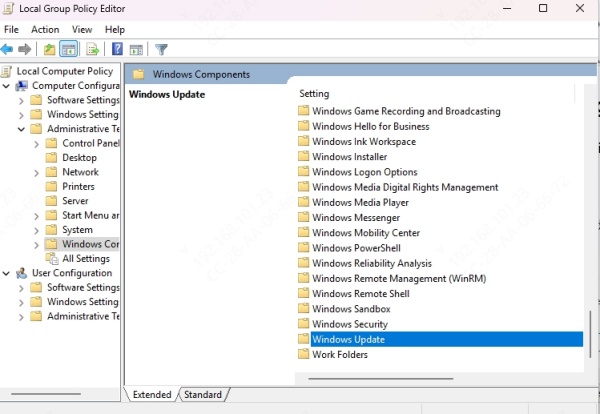Click Local Computer Policy scroll icon
This screenshot has width=600, height=414.
(7, 72)
